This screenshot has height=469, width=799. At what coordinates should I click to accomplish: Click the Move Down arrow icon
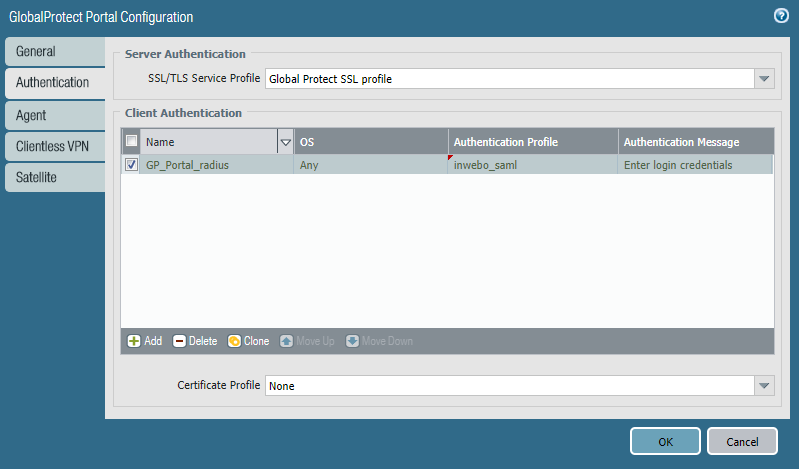352,341
